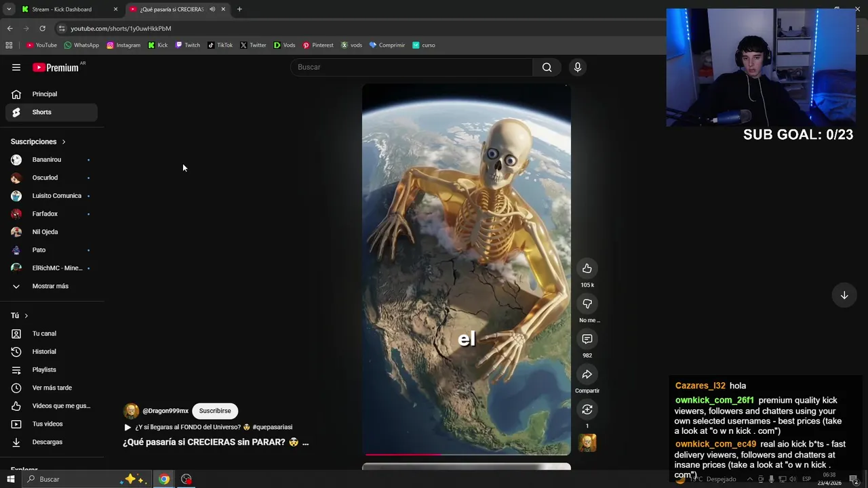868x488 pixels.
Task: Open the remix icon on the short
Action: coord(587,409)
